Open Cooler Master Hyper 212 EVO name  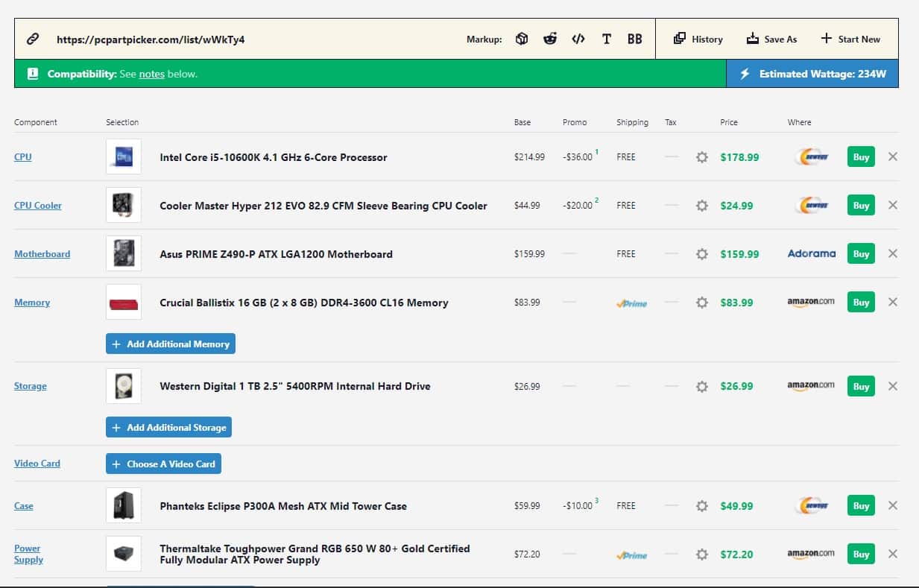click(323, 206)
